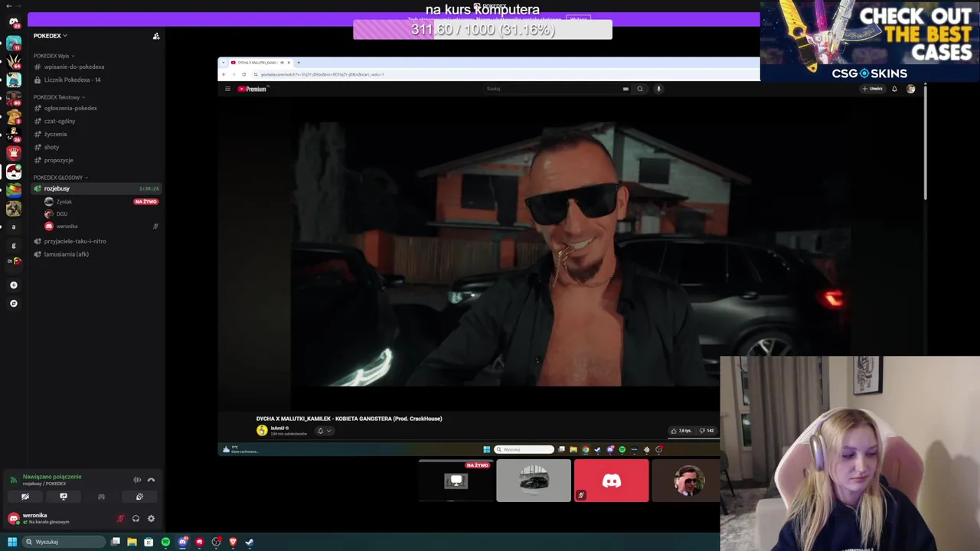Click NA ŻYWO screen share thumbnail
Image resolution: width=980 pixels, height=551 pixels.
pyautogui.click(x=456, y=481)
